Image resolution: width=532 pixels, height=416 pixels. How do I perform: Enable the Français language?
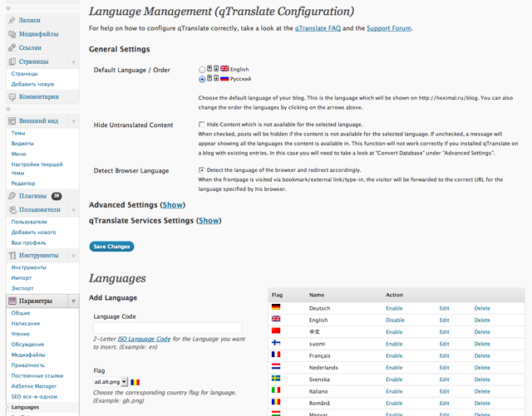pyautogui.click(x=394, y=355)
